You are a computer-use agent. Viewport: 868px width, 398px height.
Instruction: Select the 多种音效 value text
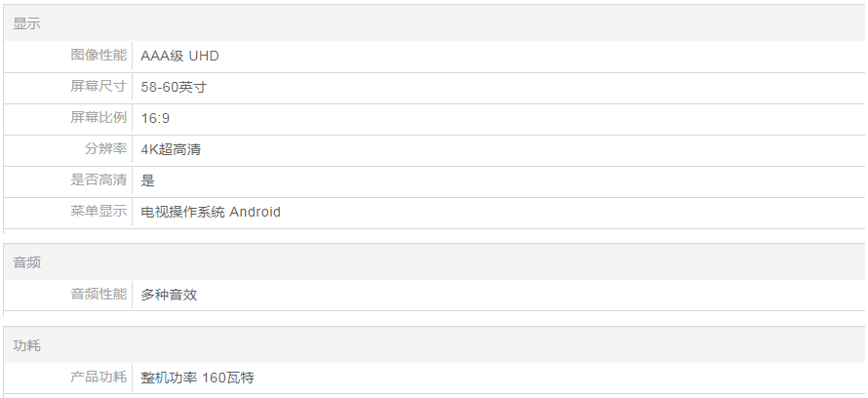169,294
